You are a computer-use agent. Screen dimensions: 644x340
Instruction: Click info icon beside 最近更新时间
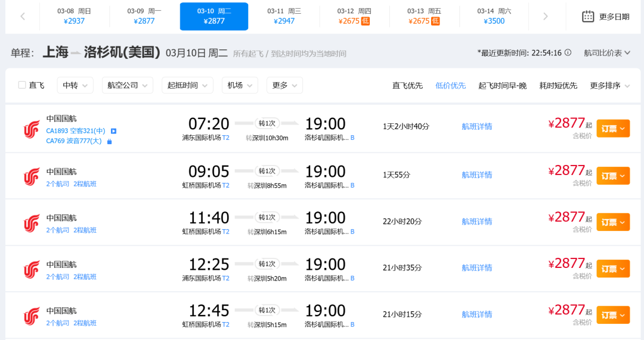pyautogui.click(x=568, y=52)
